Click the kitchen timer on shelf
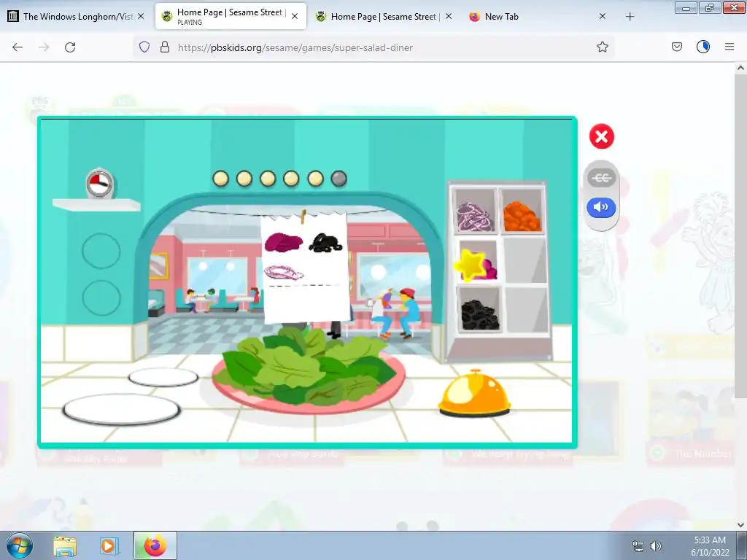747x560 pixels. [x=99, y=183]
